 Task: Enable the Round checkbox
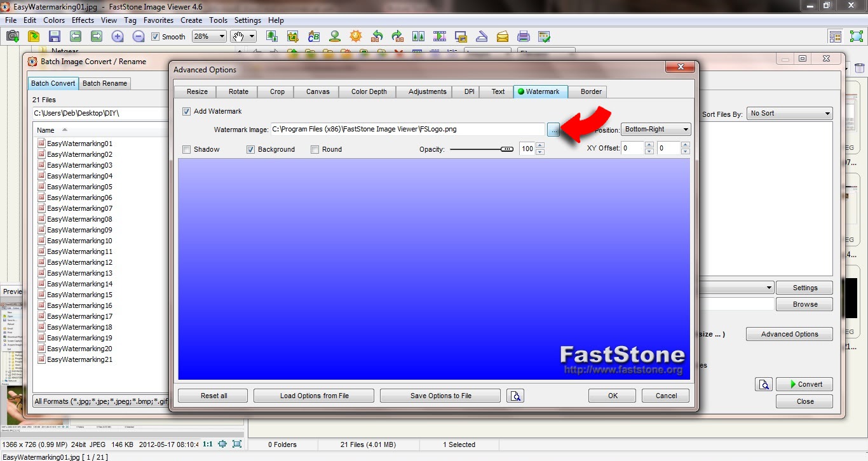point(315,149)
